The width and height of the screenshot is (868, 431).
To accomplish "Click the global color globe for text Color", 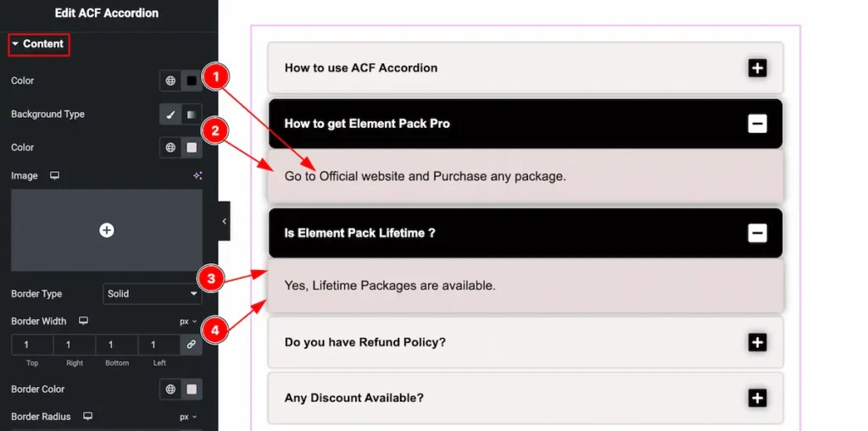I will [x=170, y=80].
